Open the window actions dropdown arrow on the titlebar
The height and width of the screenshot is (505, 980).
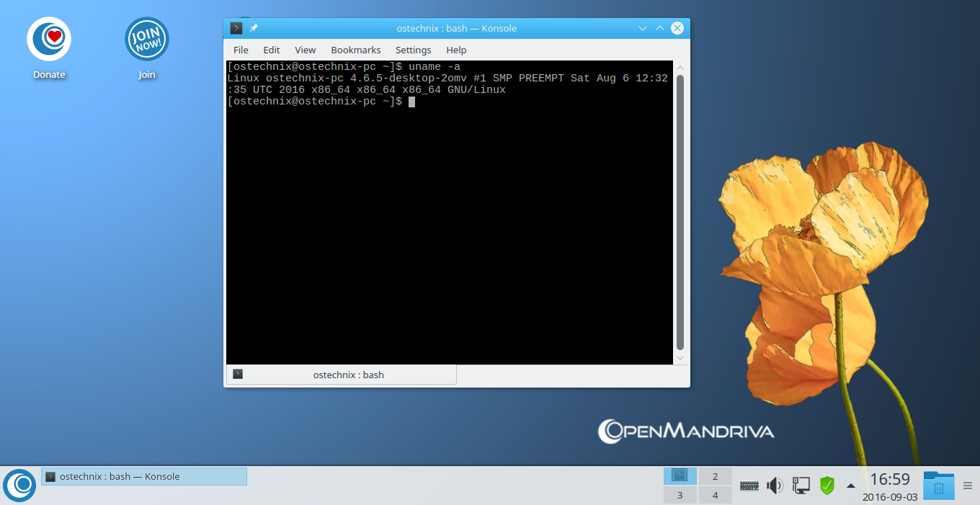642,28
